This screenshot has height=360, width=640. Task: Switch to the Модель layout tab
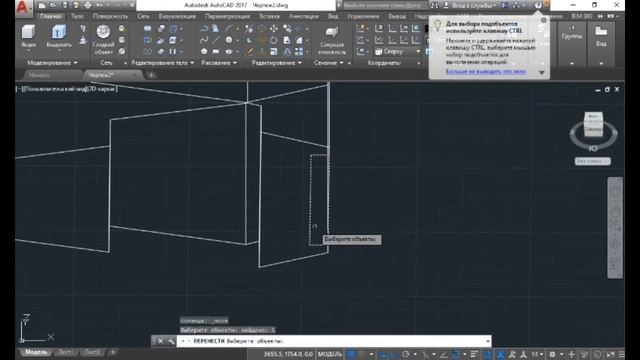point(36,352)
